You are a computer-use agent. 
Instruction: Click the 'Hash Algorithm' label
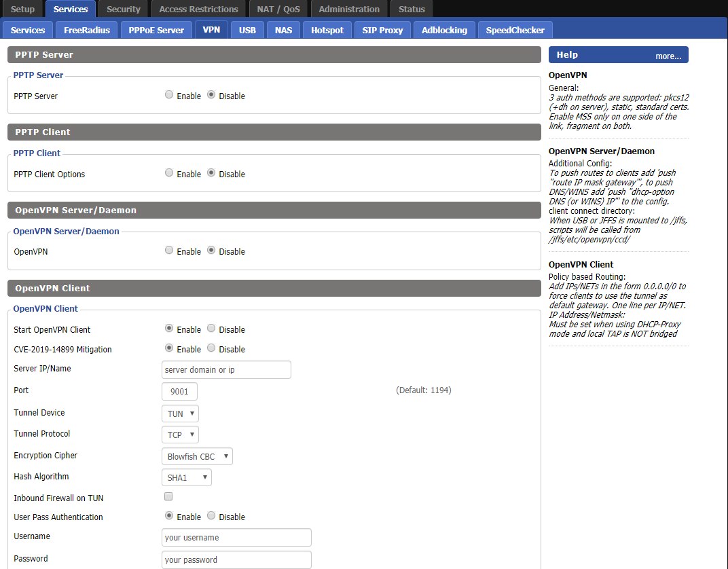(x=41, y=476)
